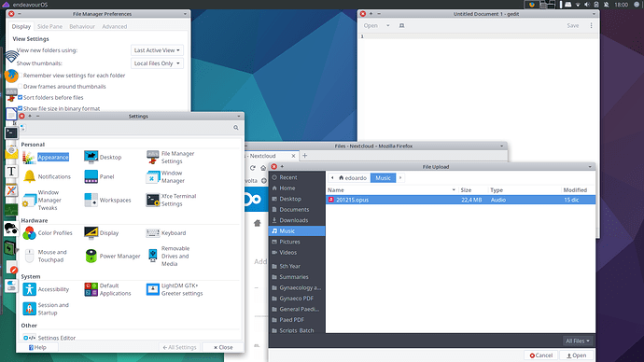Open LightDM GTK+ Greeter settings icon
Screen dimensions: 644x362
(152, 289)
